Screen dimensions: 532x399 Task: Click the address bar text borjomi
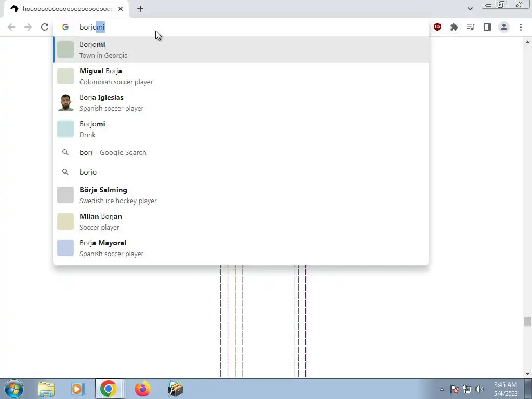92,27
